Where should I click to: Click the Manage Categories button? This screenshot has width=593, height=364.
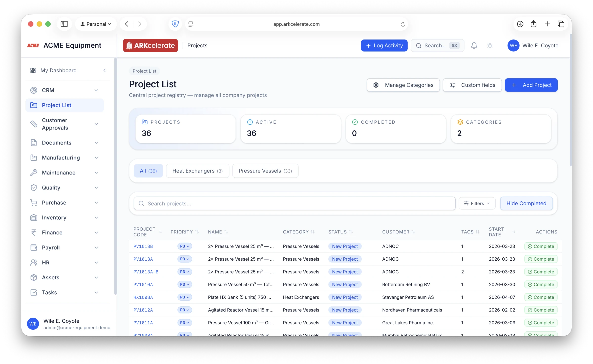[x=403, y=85]
